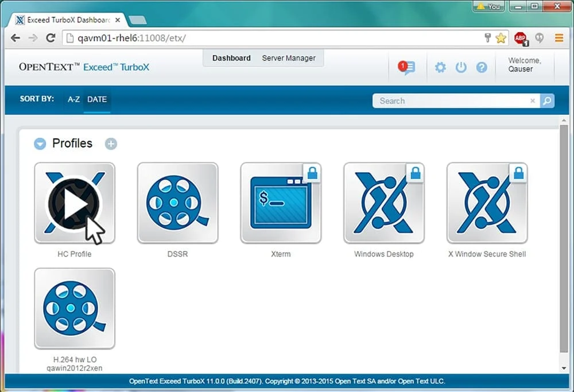Open the help question mark icon
The height and width of the screenshot is (392, 574).
click(x=482, y=67)
